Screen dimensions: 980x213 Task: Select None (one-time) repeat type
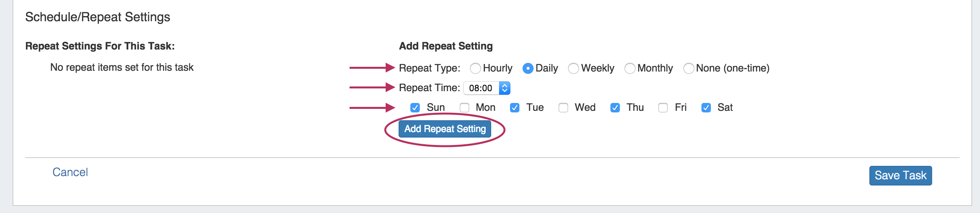click(689, 68)
